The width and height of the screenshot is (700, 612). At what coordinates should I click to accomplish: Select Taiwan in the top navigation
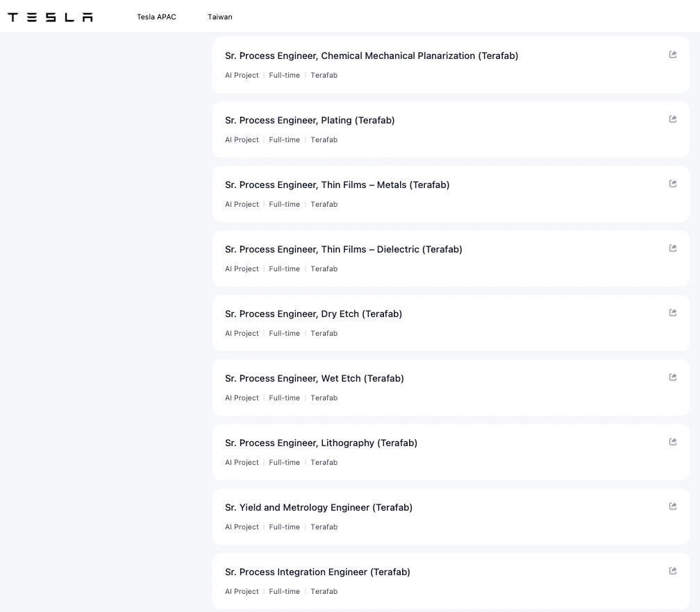tap(219, 17)
